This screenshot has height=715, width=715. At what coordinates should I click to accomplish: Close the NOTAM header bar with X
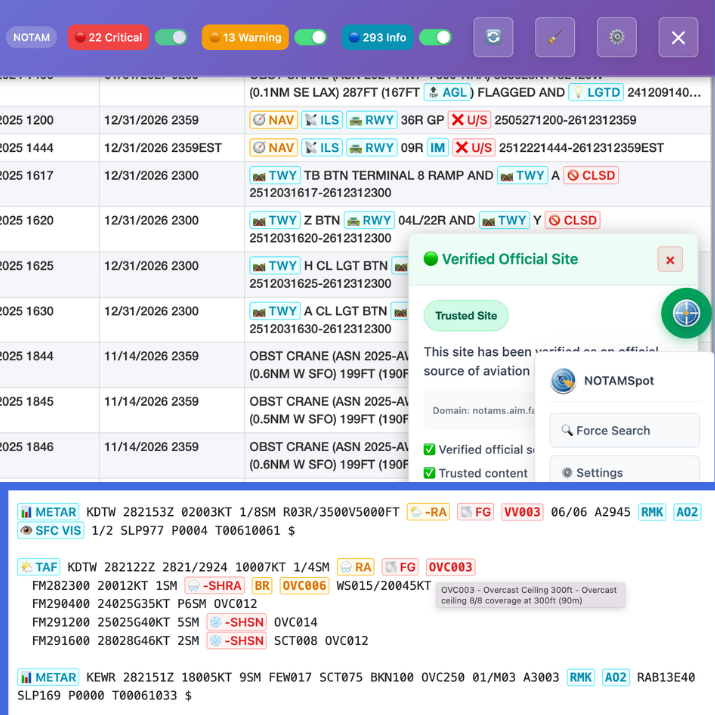pos(679,37)
